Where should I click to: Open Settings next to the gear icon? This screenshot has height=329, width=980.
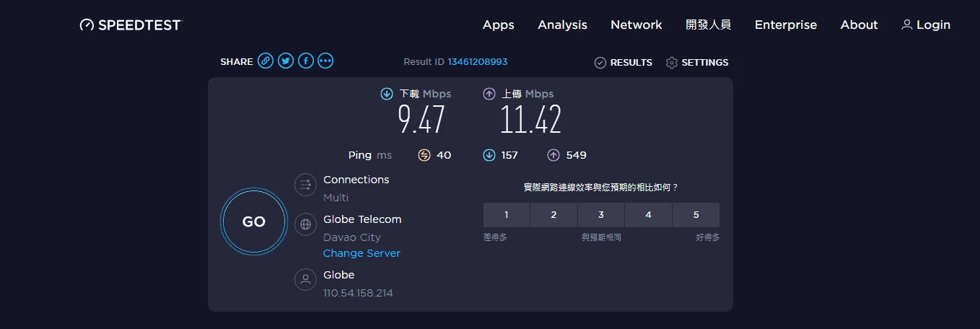(x=697, y=63)
